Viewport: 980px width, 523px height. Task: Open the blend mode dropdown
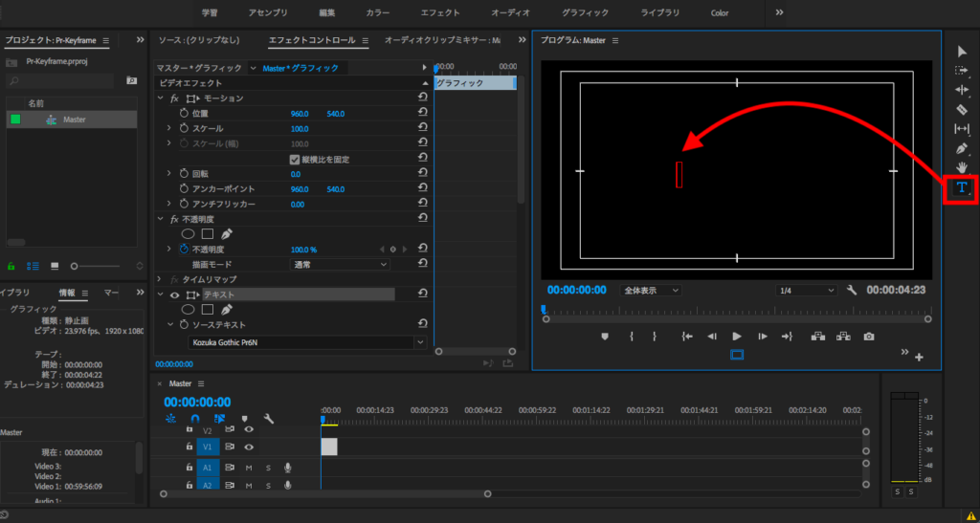click(x=340, y=264)
